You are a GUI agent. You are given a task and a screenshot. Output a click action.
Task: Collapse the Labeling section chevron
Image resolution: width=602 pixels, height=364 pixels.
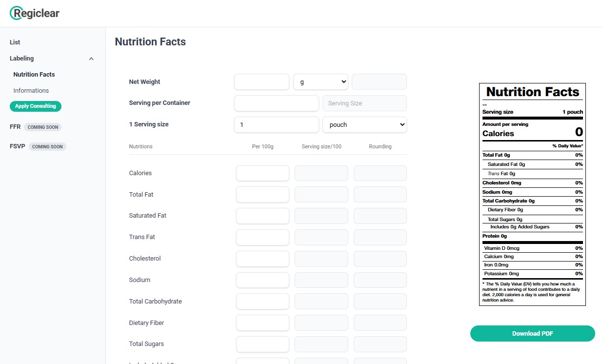(x=91, y=59)
